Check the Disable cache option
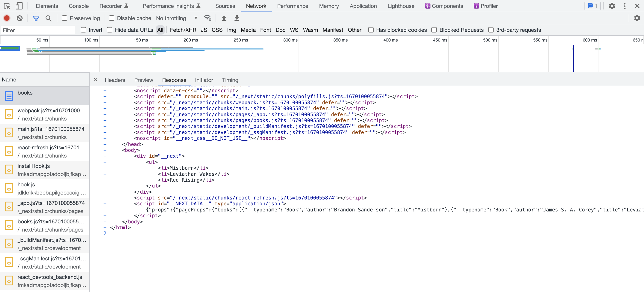This screenshot has width=644, height=292. [x=112, y=18]
